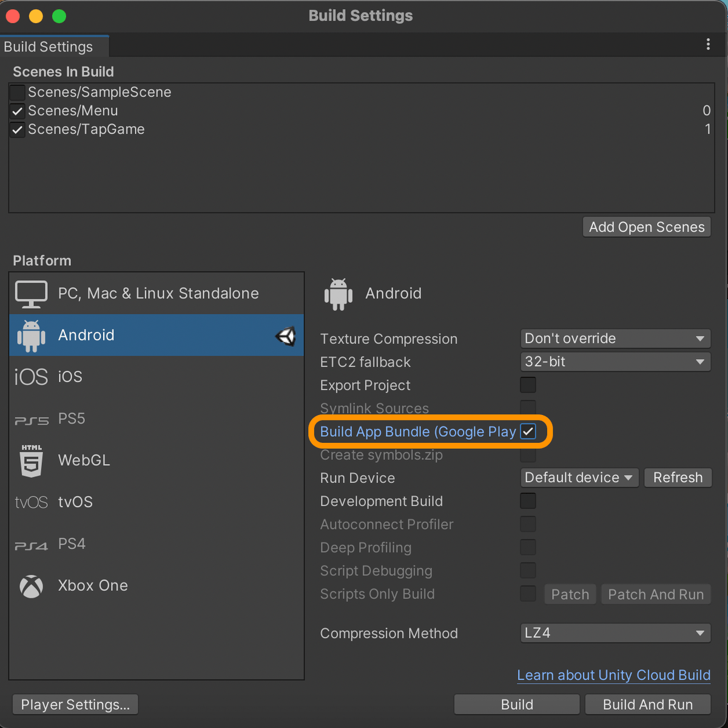Uncheck the Scenes/Menu scene checkbox
This screenshot has height=728, width=728.
[x=17, y=110]
